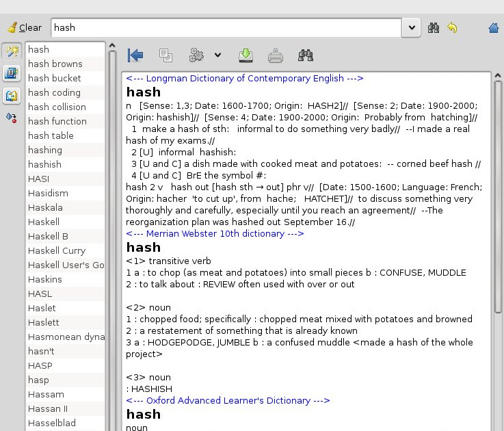Viewport: 504px width, 431px height.
Task: Select lowercase 'hasp' entry
Action: [x=65, y=380]
